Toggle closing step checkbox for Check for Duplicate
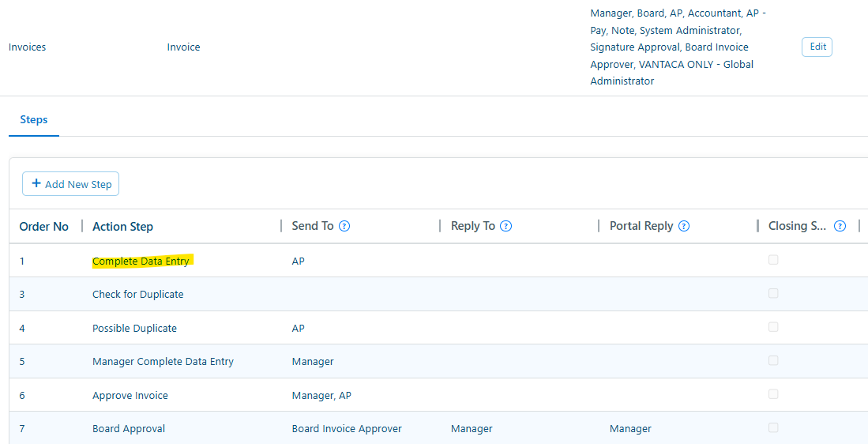868x444 pixels. pos(773,293)
